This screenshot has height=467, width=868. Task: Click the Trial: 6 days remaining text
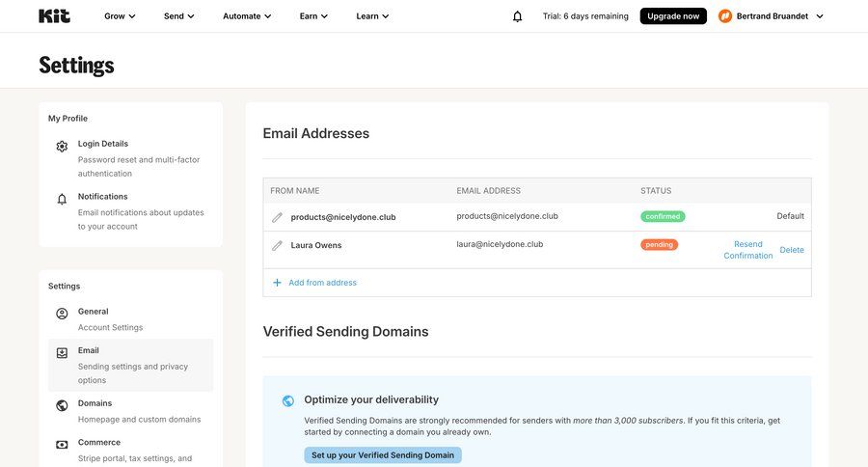(x=585, y=16)
